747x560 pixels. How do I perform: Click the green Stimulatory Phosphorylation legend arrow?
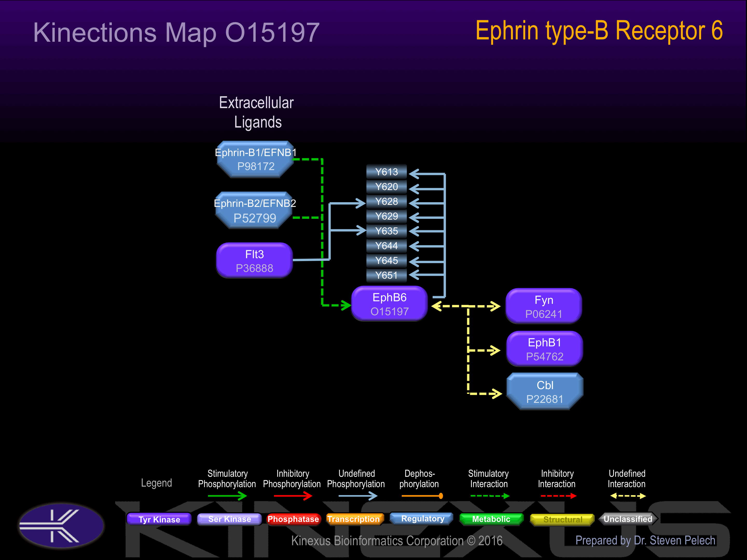tap(227, 496)
